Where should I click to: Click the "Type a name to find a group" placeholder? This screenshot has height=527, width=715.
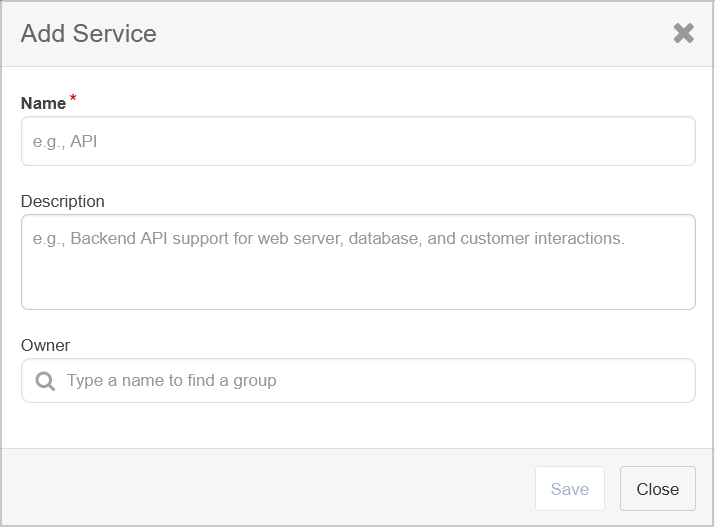(x=171, y=381)
